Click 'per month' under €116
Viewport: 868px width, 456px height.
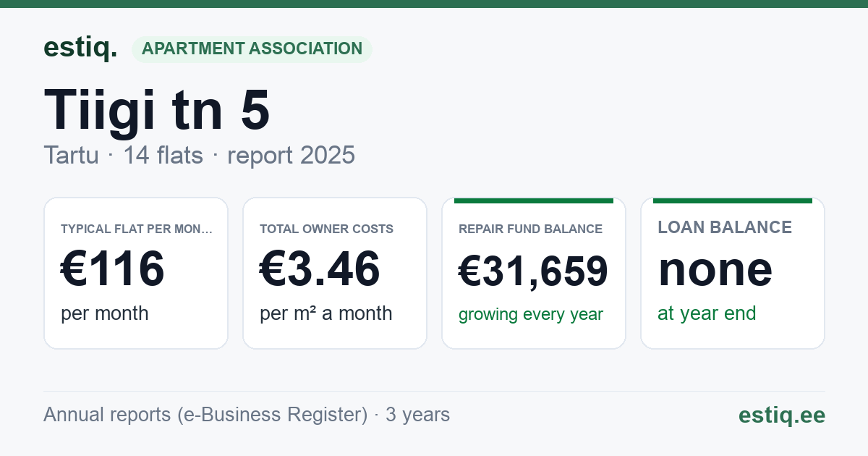(104, 313)
